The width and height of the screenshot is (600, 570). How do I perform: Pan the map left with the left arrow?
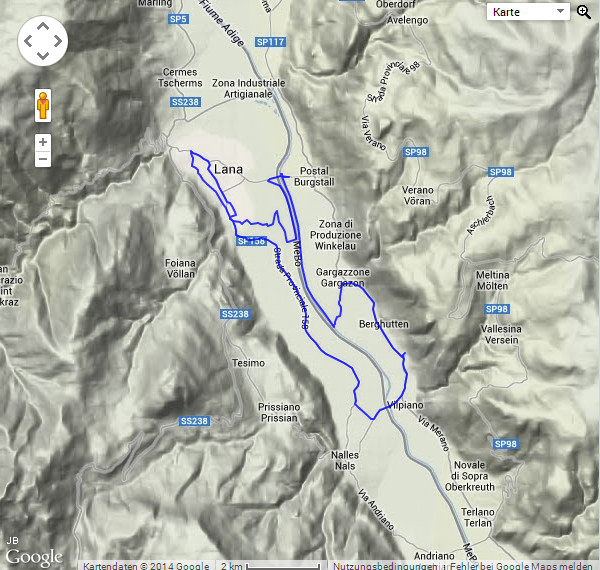pyautogui.click(x=28, y=41)
